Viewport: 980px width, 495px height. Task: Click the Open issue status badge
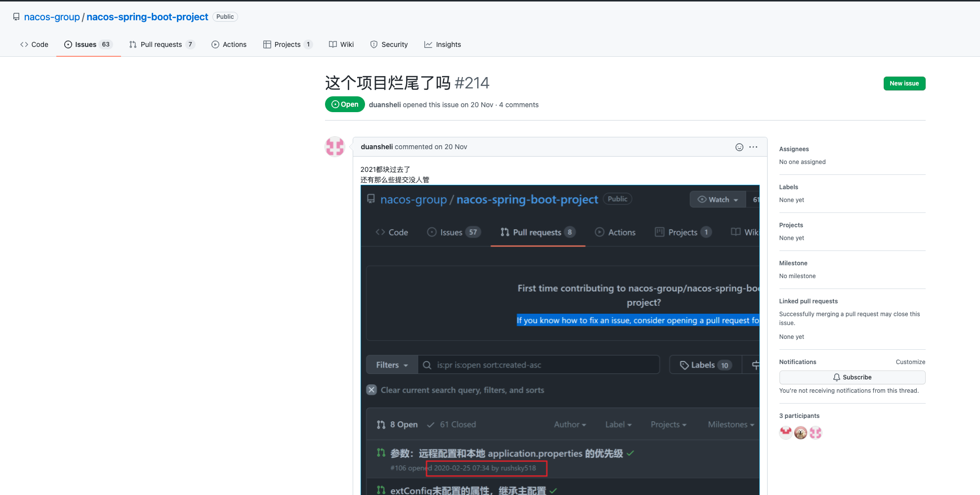(x=345, y=104)
